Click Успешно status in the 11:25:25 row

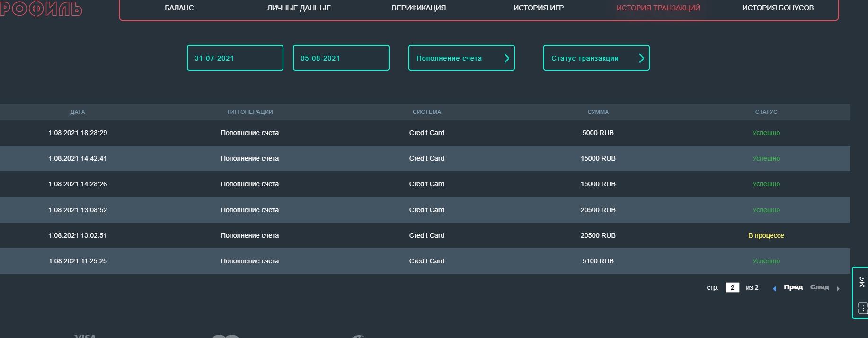click(x=766, y=261)
